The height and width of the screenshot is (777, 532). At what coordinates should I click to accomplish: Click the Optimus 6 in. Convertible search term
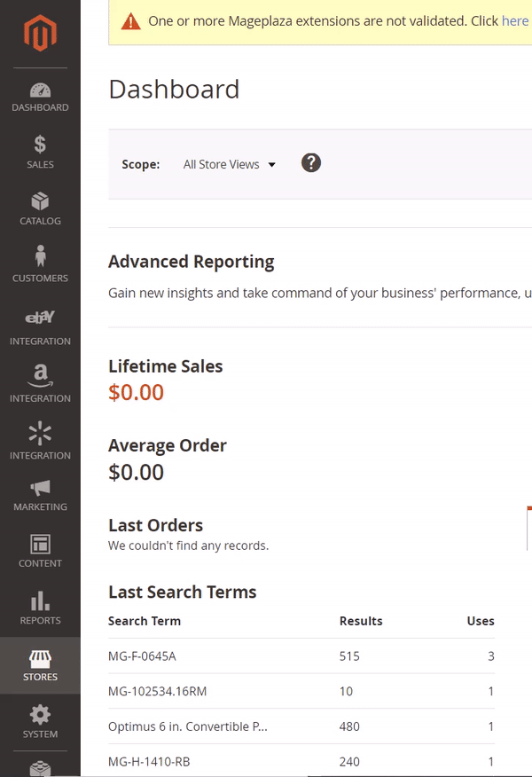click(187, 726)
